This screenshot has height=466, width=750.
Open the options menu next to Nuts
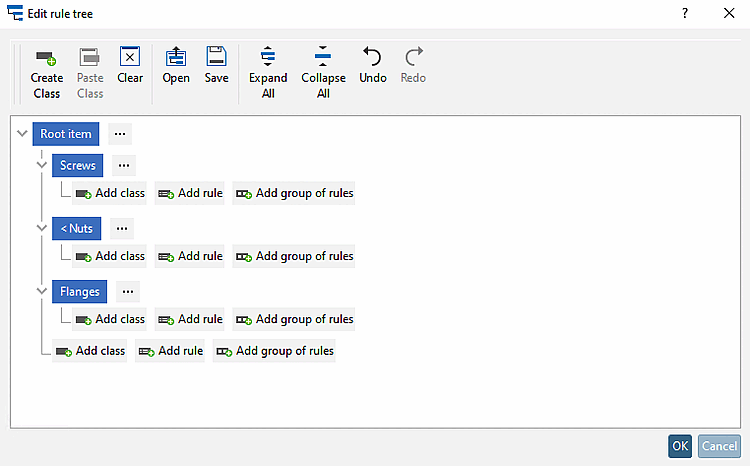122,229
